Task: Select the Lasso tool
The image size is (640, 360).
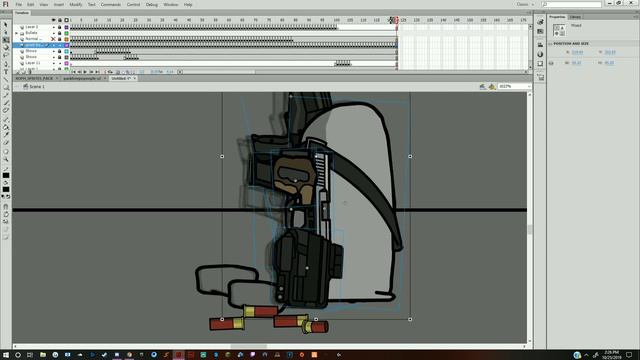Action: click(x=6, y=55)
